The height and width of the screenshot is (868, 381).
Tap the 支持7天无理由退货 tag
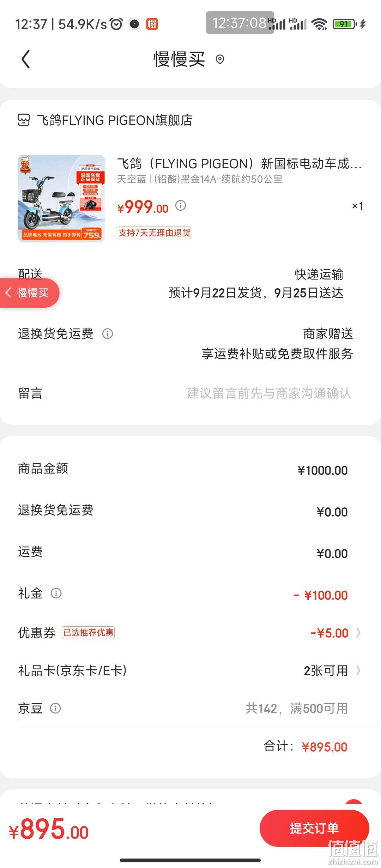point(154,233)
